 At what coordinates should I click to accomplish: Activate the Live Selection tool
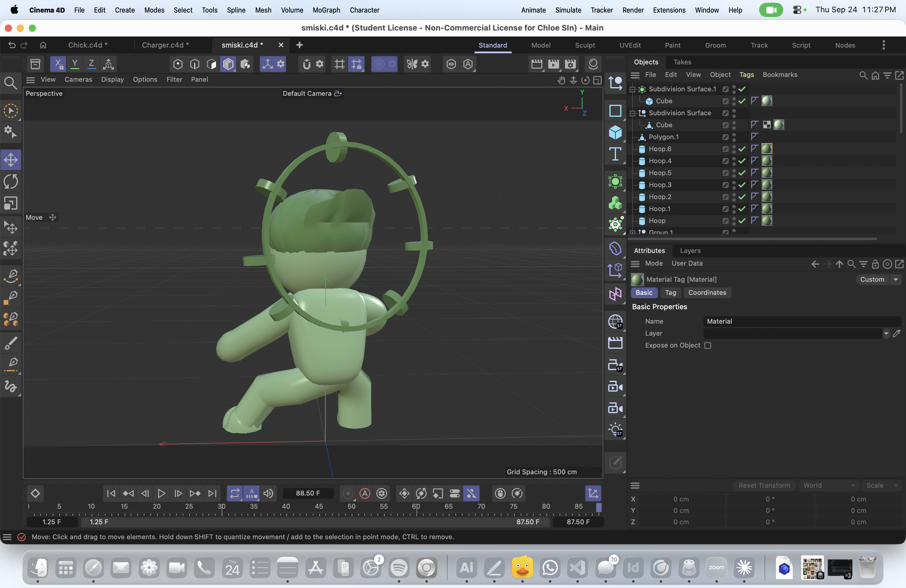coord(11,111)
